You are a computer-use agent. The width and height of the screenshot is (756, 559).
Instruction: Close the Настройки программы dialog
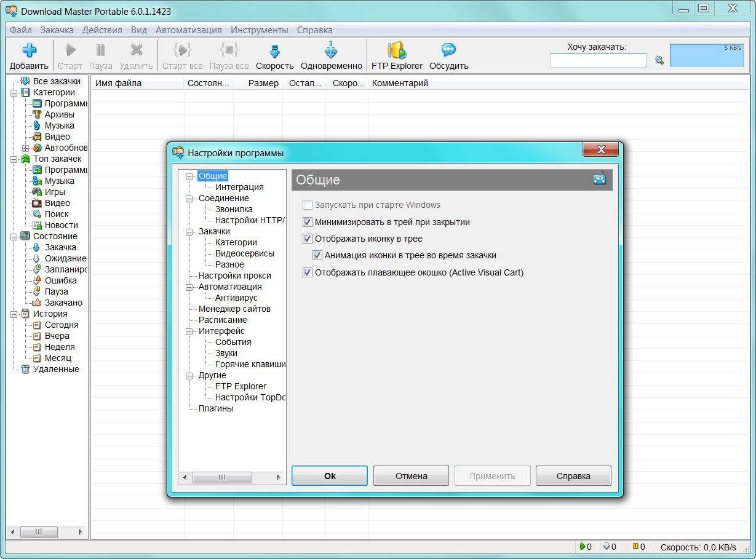[x=600, y=149]
